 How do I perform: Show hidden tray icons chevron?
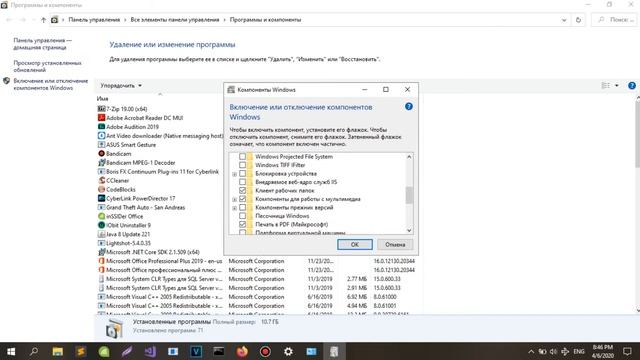531,351
